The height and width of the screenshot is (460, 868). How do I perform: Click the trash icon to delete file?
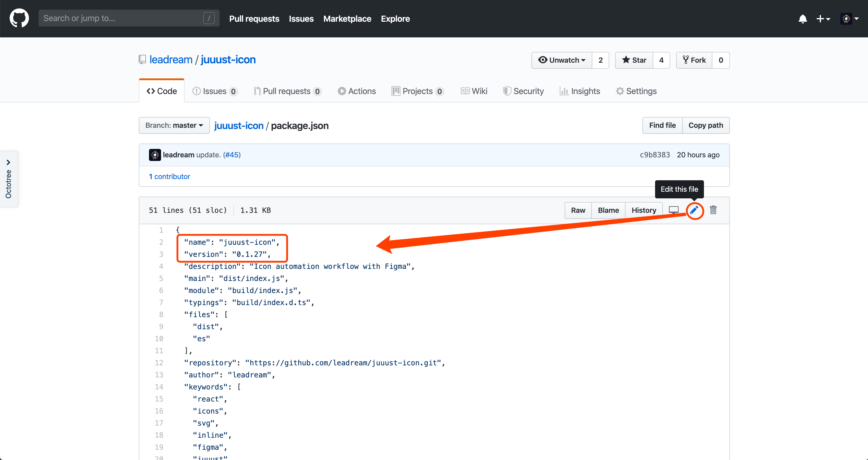(713, 210)
